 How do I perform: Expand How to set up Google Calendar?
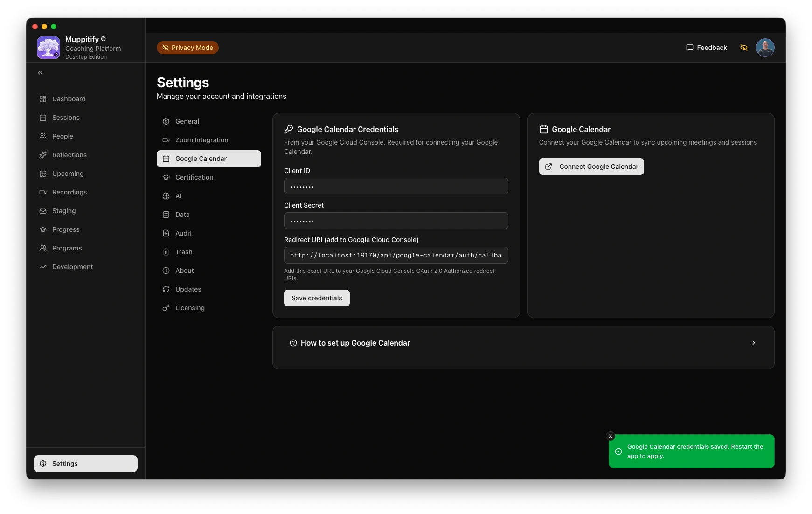pos(355,343)
